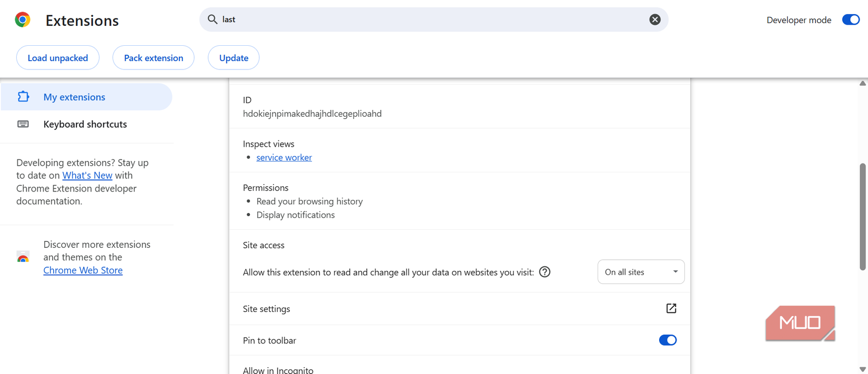Click the scrollbar down arrow
The width and height of the screenshot is (868, 374).
[863, 369]
